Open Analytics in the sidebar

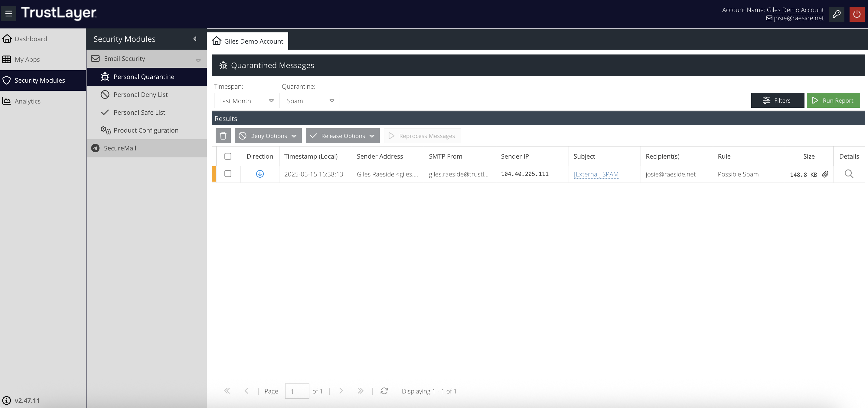43,101
